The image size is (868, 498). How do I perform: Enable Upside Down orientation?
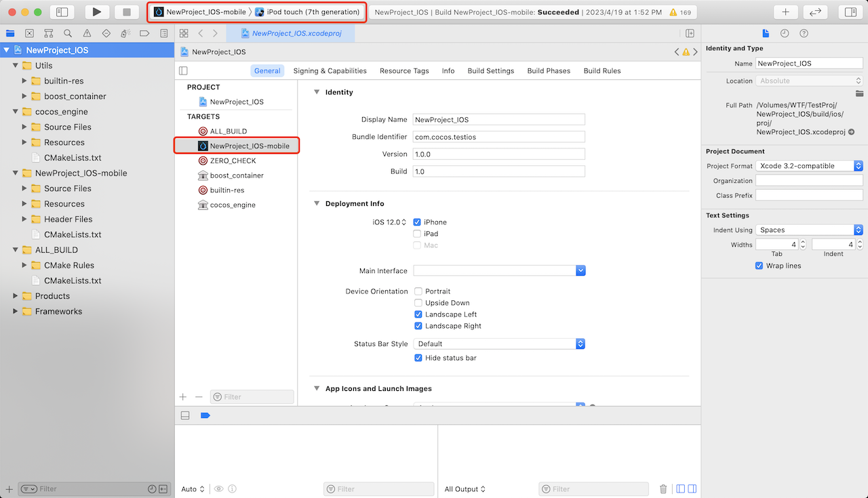[418, 303]
